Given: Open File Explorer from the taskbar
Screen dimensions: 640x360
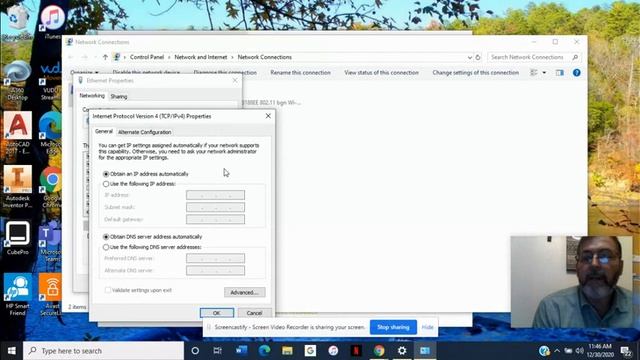Looking at the screenshot, I should 287,351.
